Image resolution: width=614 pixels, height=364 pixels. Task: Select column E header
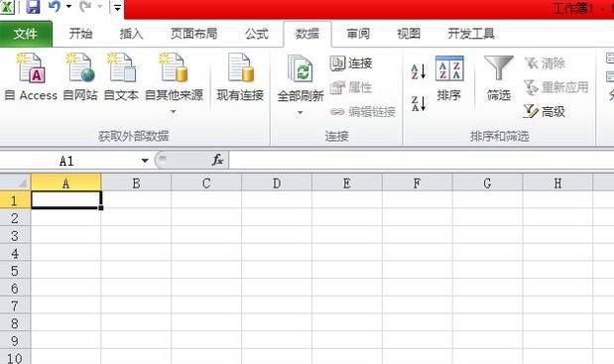coord(347,182)
